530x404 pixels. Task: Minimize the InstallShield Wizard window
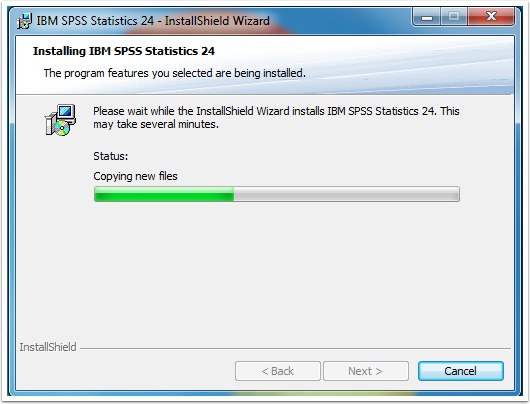[427, 17]
